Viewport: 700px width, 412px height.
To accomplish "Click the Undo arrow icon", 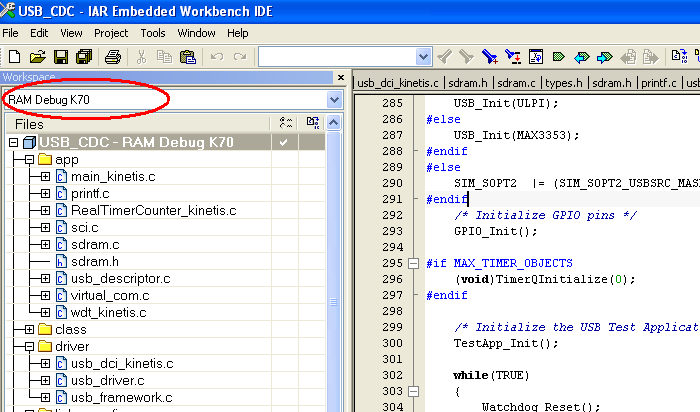I will click(217, 57).
